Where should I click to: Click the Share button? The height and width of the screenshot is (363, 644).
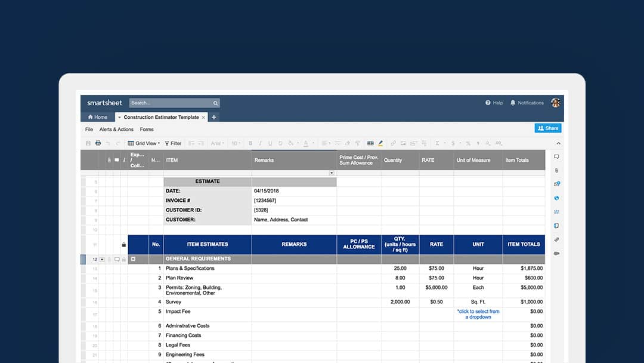pos(548,128)
